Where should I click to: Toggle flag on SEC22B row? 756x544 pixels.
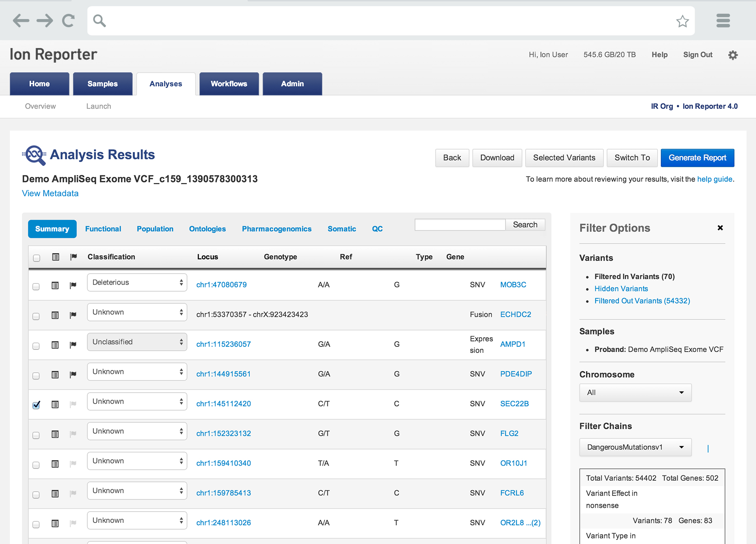pos(73,404)
